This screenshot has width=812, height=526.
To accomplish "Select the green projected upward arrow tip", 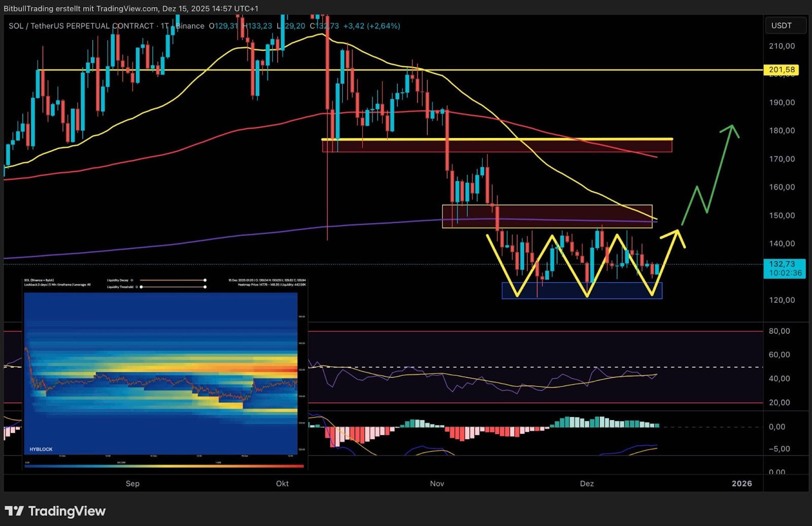I will (x=731, y=127).
